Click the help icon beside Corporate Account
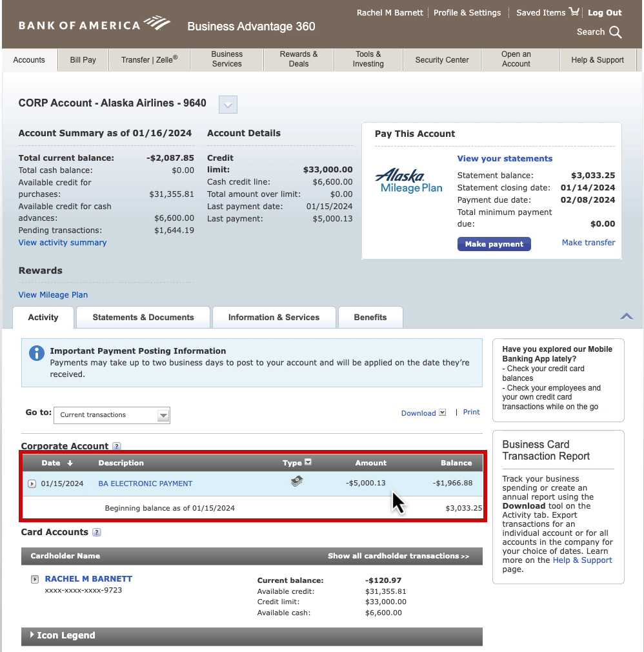 tap(117, 446)
